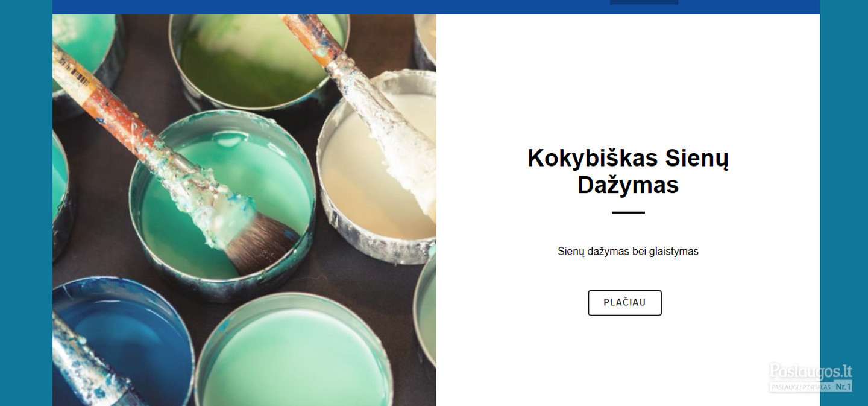The height and width of the screenshot is (406, 868).
Task: Click the word Dažymas in the heading
Action: (628, 185)
